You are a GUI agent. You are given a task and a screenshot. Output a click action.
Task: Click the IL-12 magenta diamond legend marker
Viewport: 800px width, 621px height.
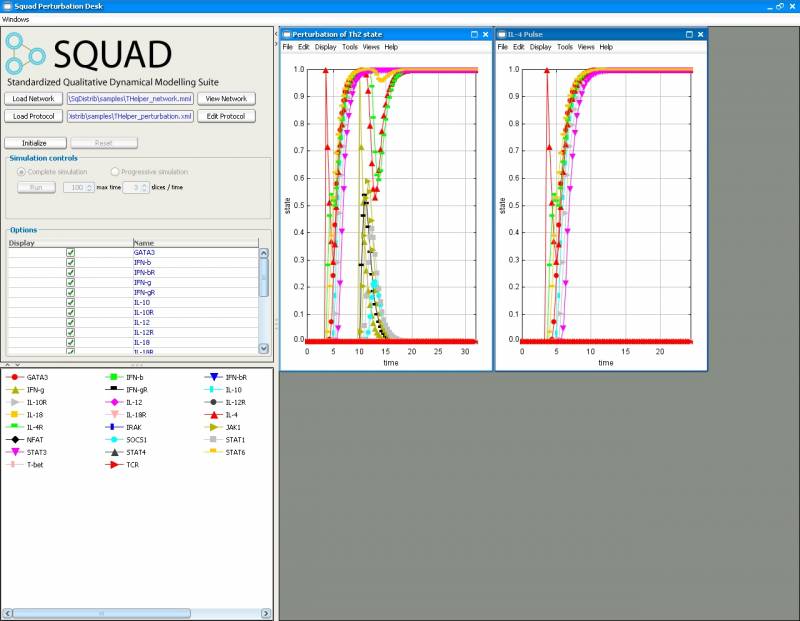(114, 402)
